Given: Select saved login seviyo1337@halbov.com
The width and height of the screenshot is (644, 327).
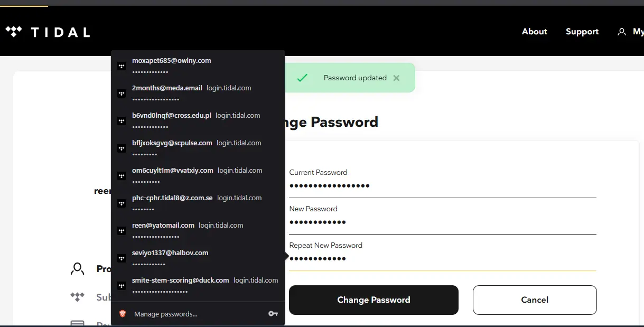Looking at the screenshot, I should [198, 257].
